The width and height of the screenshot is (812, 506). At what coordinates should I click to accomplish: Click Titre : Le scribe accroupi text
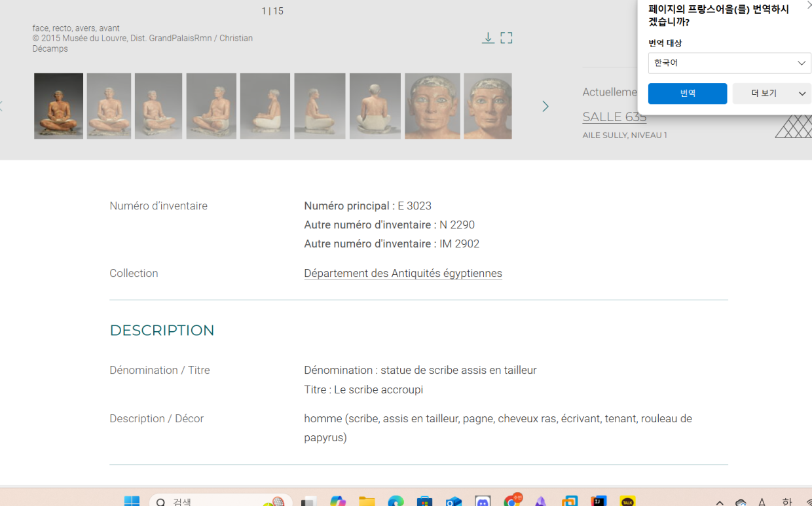pyautogui.click(x=363, y=390)
